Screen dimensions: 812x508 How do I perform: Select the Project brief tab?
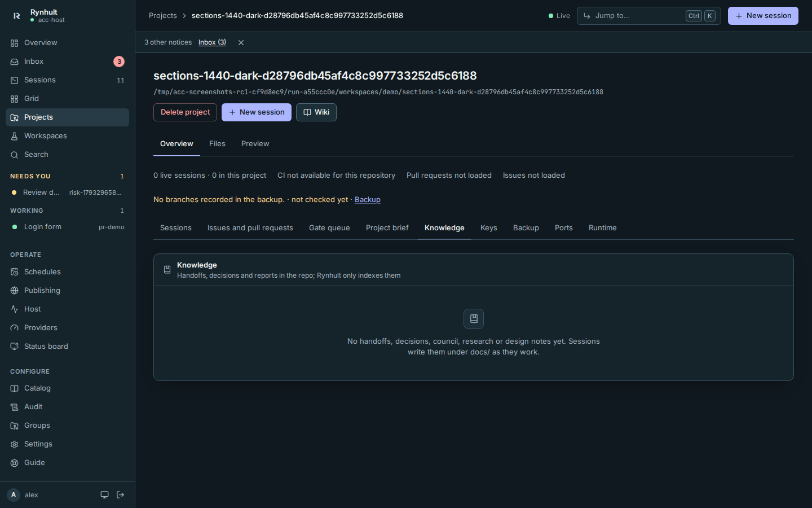click(x=387, y=228)
